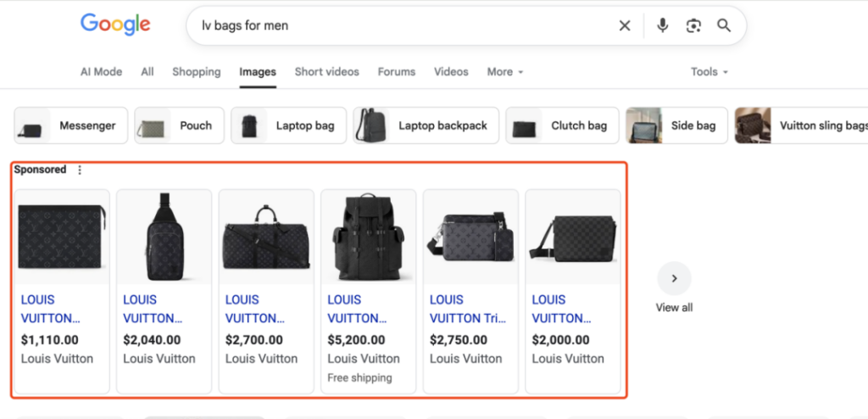Open the $5,200.00 backpack product image
Viewport: 868px width, 419px height.
coord(368,237)
